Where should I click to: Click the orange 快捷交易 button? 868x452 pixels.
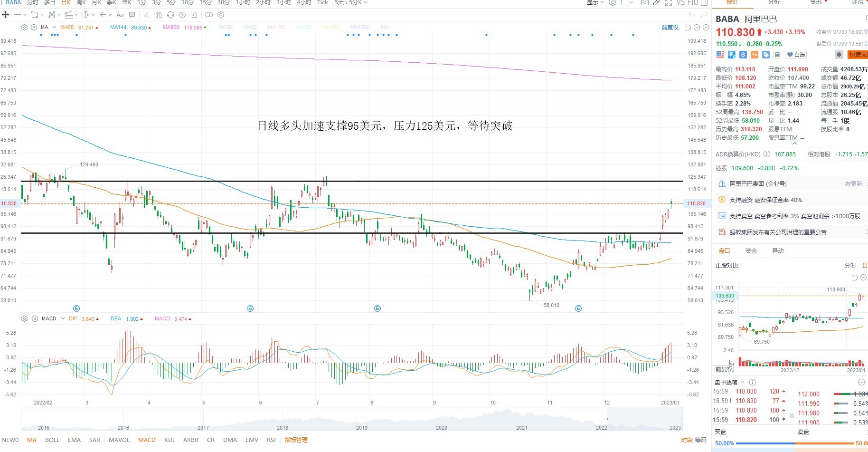[858, 55]
